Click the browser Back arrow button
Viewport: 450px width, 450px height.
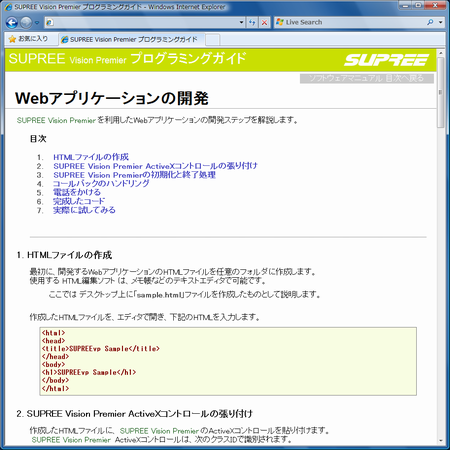point(12,23)
